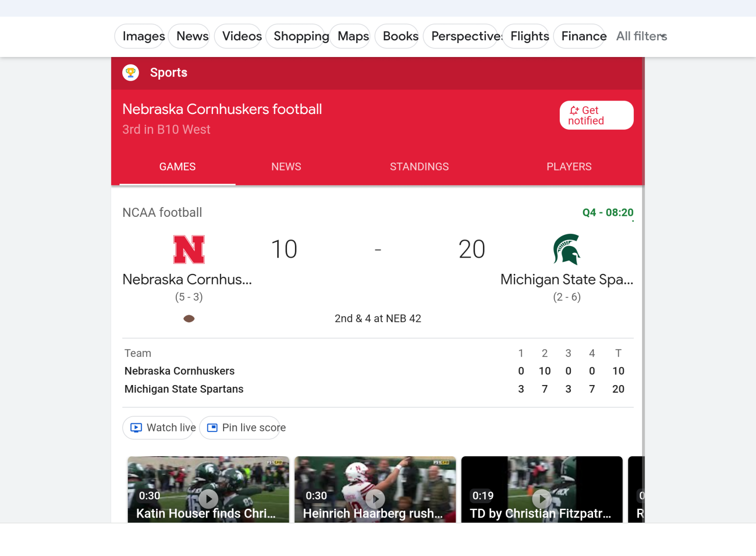756x556 pixels.
Task: Filter results by Images
Action: (144, 36)
